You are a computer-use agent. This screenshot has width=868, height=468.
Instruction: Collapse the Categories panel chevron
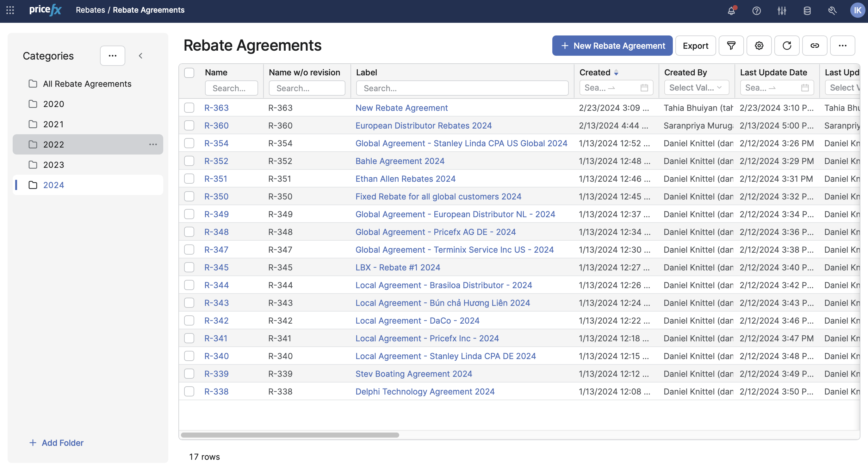[x=140, y=56]
